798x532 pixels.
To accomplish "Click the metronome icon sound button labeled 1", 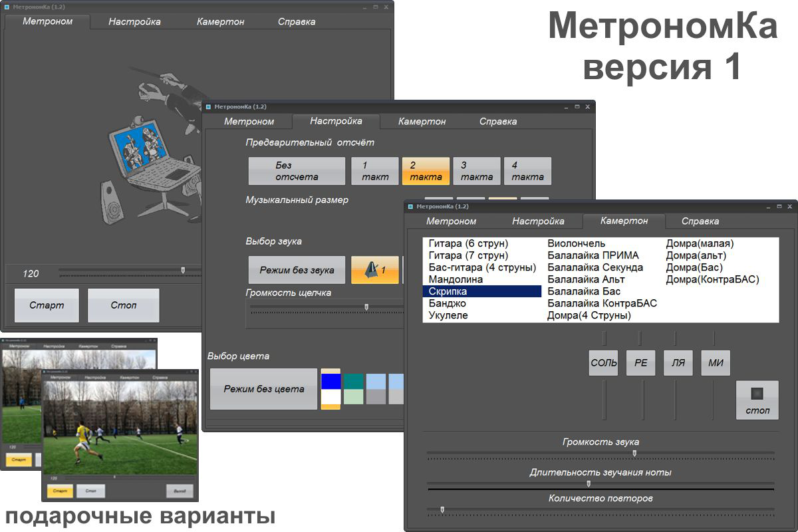I will point(374,271).
